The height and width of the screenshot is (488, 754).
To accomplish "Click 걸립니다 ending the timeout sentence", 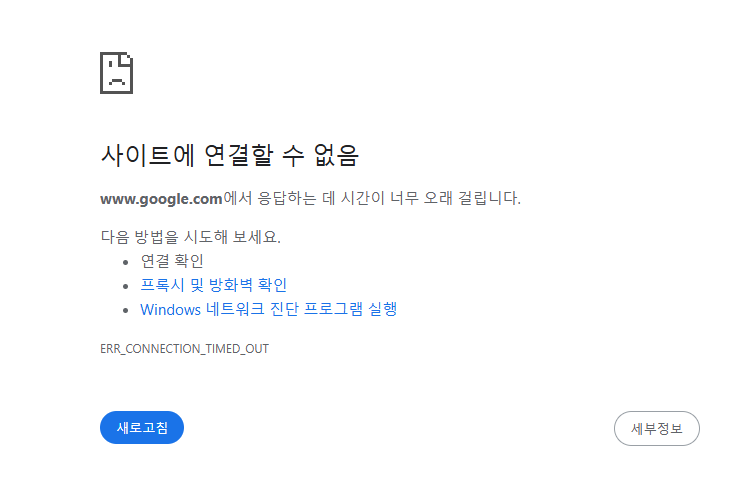I will tap(489, 198).
